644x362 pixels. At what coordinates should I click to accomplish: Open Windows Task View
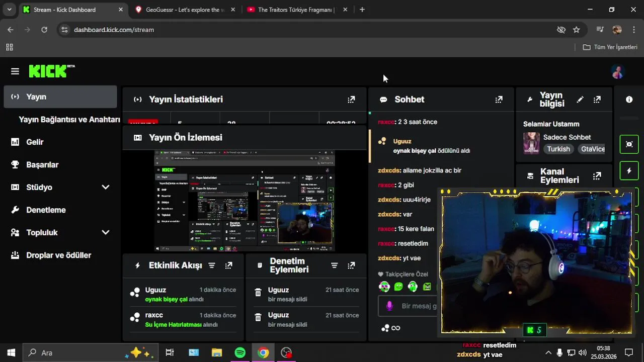[x=170, y=352]
